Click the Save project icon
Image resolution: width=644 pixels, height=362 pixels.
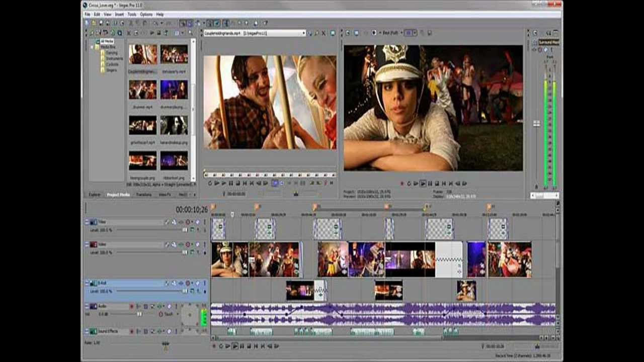101,23
